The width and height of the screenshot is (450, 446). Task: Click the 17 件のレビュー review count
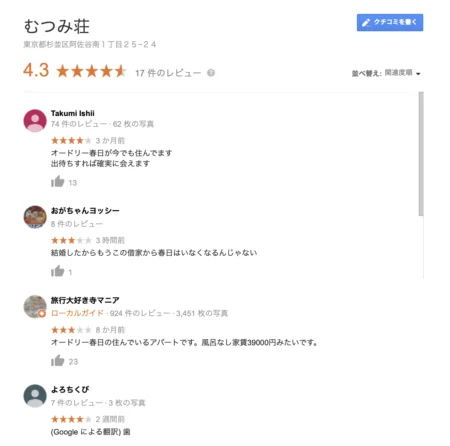click(x=168, y=73)
